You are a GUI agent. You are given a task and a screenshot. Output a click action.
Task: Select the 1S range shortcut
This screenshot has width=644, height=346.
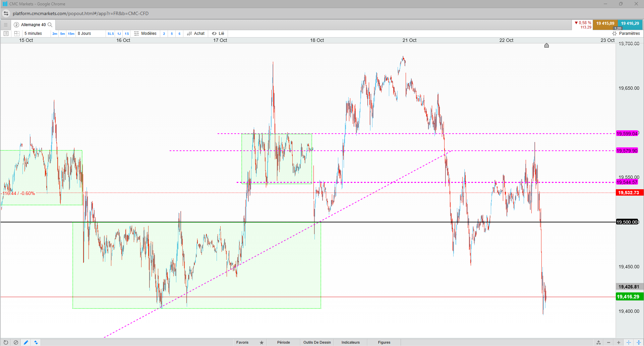click(127, 33)
